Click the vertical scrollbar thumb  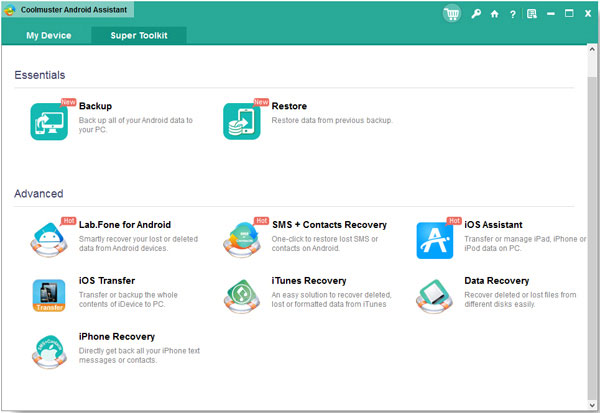592,237
